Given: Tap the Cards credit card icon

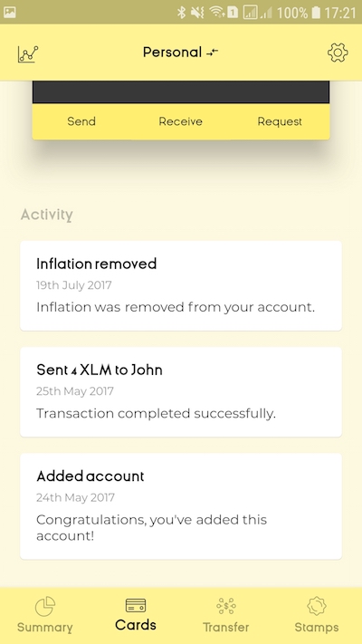Looking at the screenshot, I should point(136,605).
